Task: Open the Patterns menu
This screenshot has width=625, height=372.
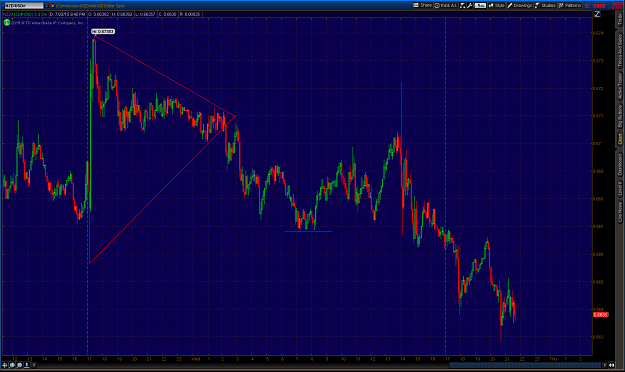Action: pyautogui.click(x=570, y=5)
